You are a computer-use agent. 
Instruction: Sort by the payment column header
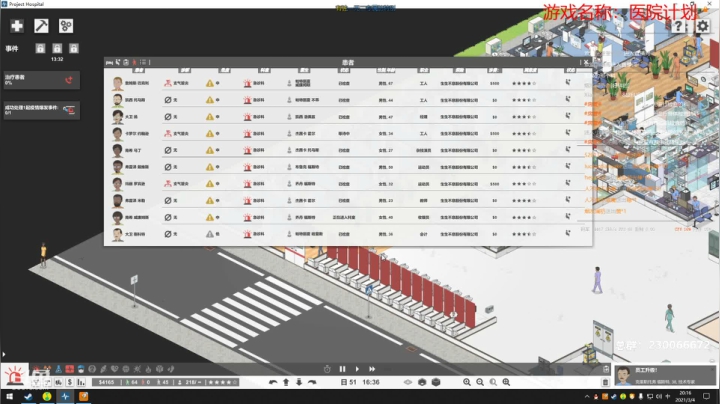pyautogui.click(x=494, y=70)
